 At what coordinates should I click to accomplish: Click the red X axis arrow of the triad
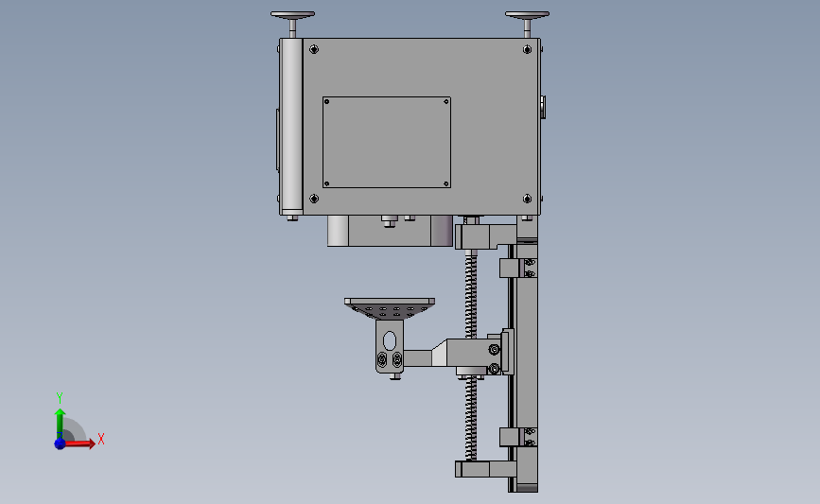tap(79, 443)
